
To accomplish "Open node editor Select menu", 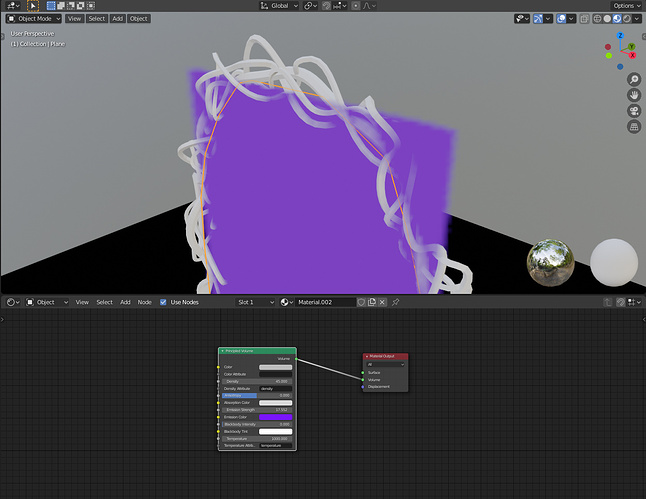I will tap(104, 302).
